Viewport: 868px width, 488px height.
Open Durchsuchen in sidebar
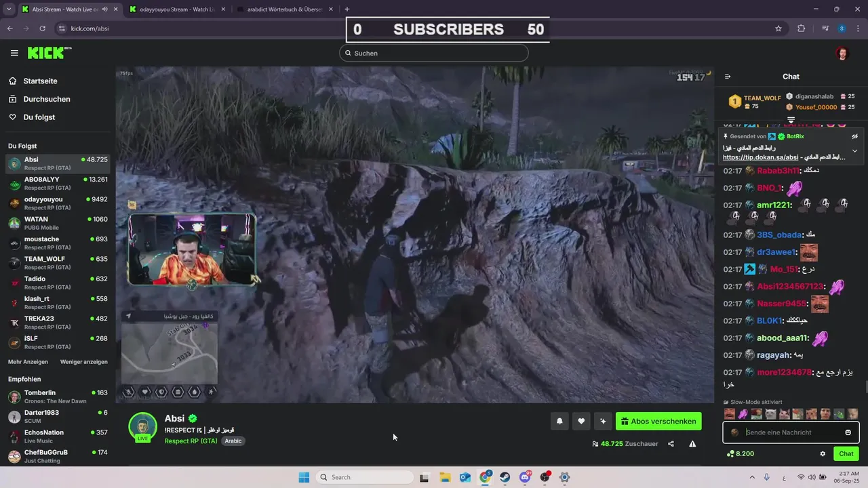[x=47, y=99]
